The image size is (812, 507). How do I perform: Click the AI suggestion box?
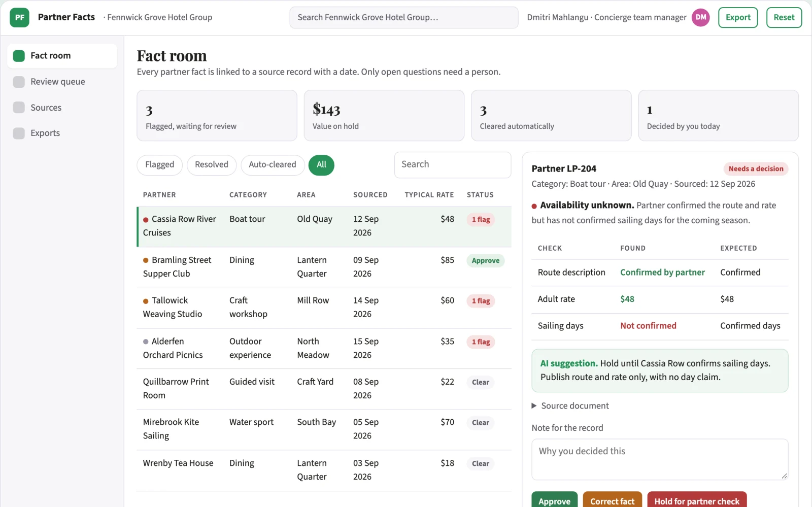coord(660,370)
